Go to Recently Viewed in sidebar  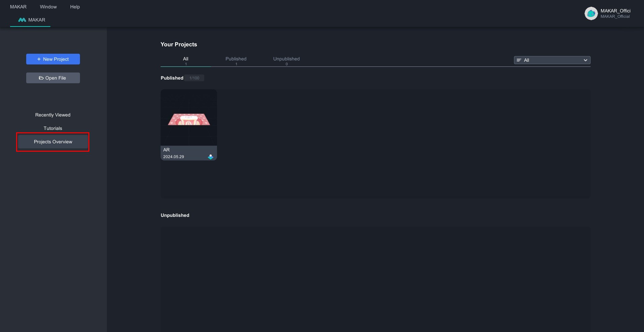click(x=53, y=115)
